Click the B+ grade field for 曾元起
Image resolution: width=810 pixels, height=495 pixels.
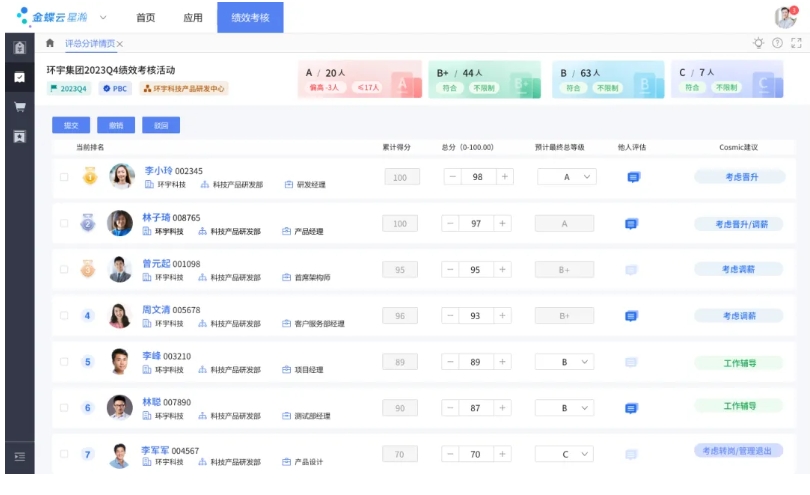(x=564, y=269)
